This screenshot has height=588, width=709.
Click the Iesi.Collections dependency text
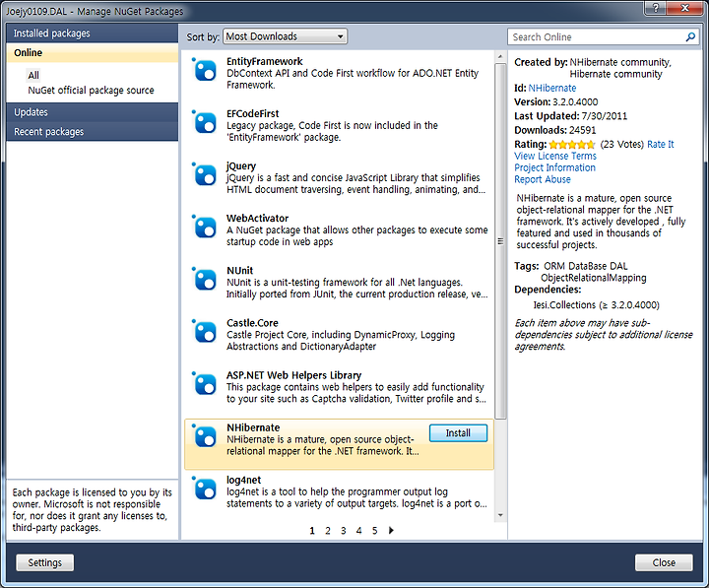597,305
